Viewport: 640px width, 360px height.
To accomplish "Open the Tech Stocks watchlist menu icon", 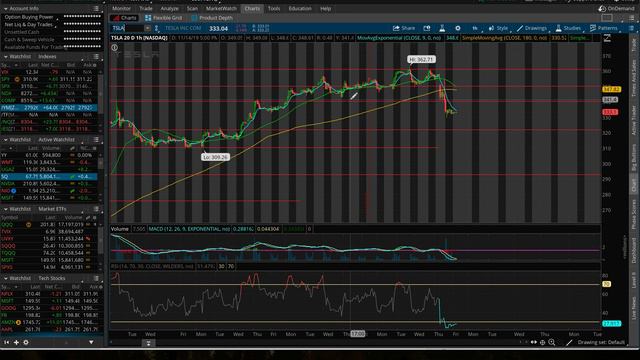I will point(96,278).
